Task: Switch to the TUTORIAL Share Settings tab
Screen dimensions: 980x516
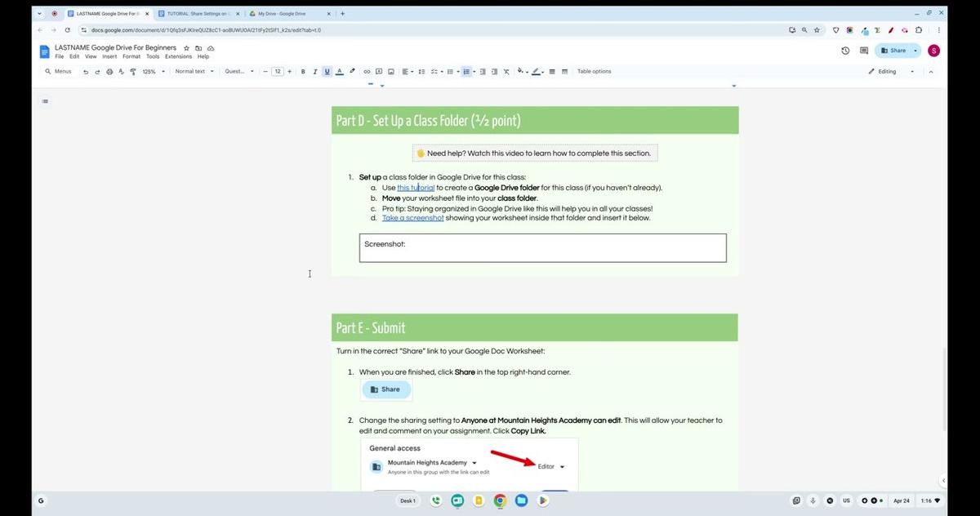Action: [x=196, y=13]
